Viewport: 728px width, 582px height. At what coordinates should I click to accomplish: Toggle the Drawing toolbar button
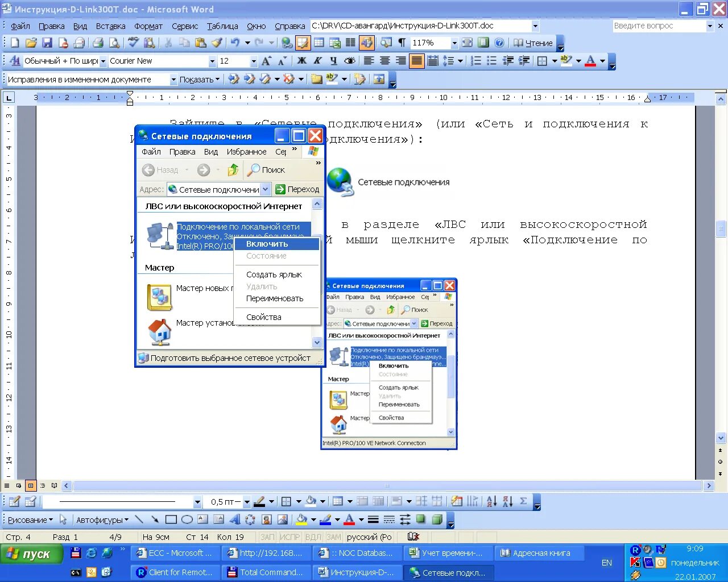(x=366, y=43)
